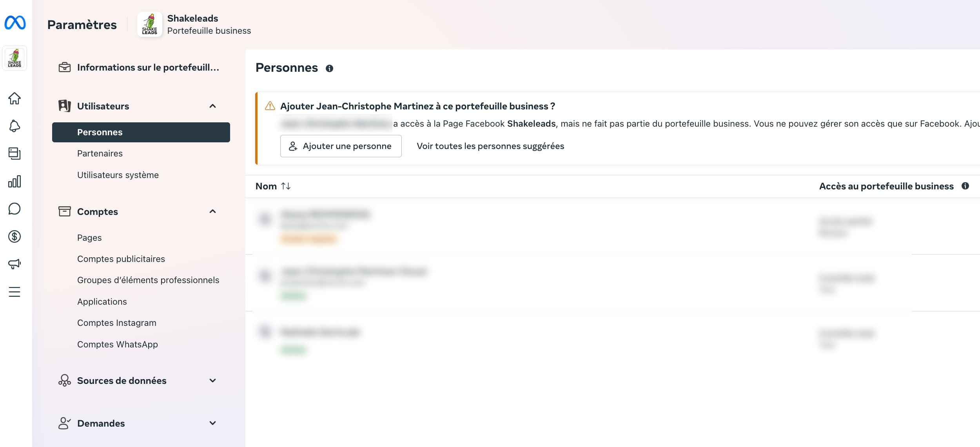
Task: Open Comptes publicitaires menu item
Action: [121, 259]
